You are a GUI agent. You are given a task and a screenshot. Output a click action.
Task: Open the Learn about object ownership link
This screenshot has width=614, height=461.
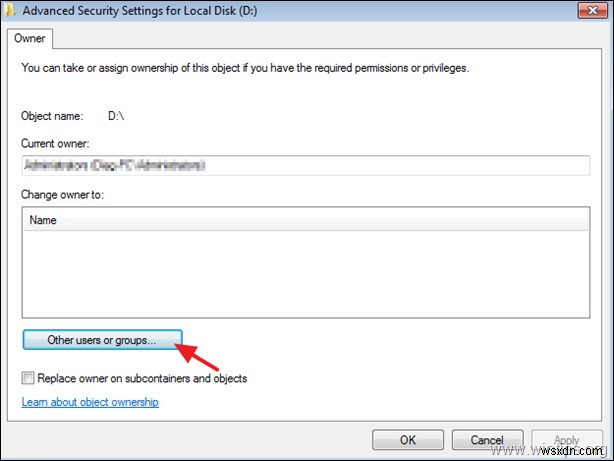pos(90,402)
